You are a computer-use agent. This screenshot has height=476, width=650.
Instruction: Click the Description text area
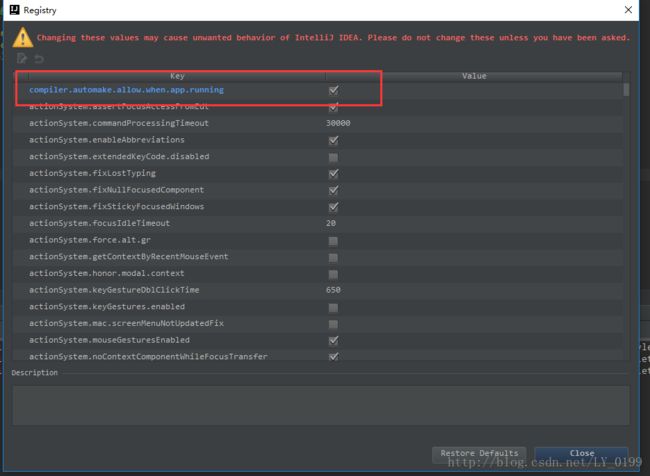[321, 405]
